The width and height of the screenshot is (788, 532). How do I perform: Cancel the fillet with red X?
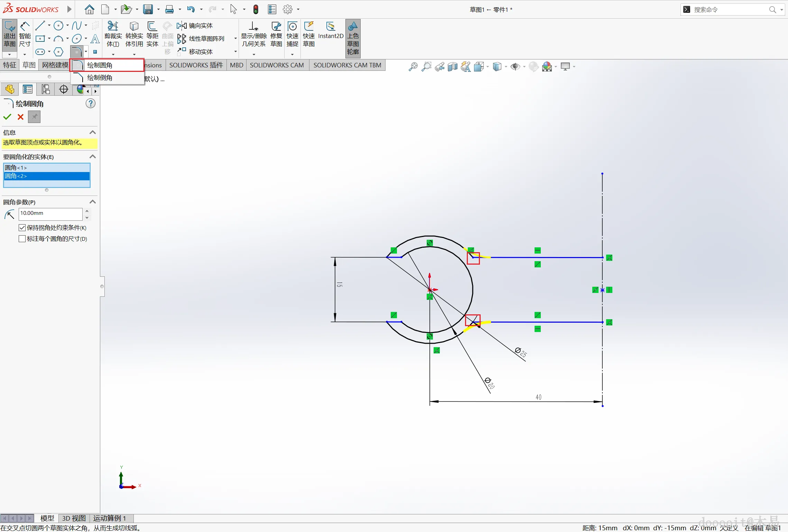[20, 117]
